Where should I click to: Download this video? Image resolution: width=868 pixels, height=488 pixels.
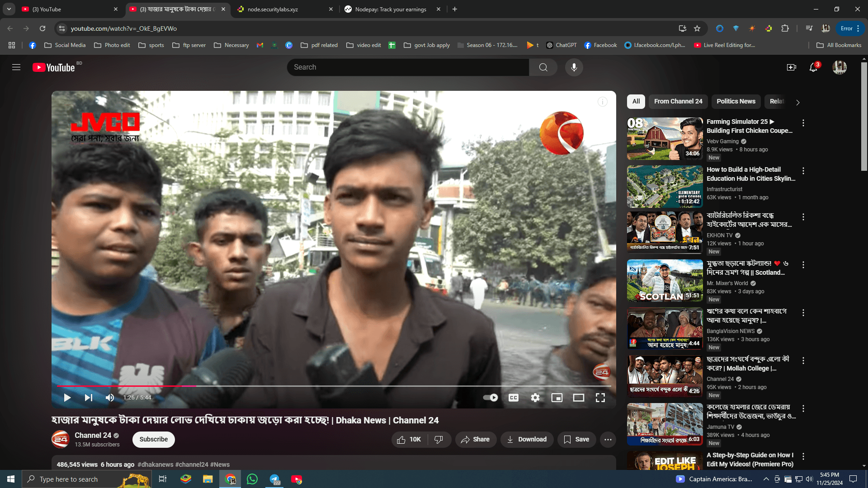pyautogui.click(x=527, y=440)
